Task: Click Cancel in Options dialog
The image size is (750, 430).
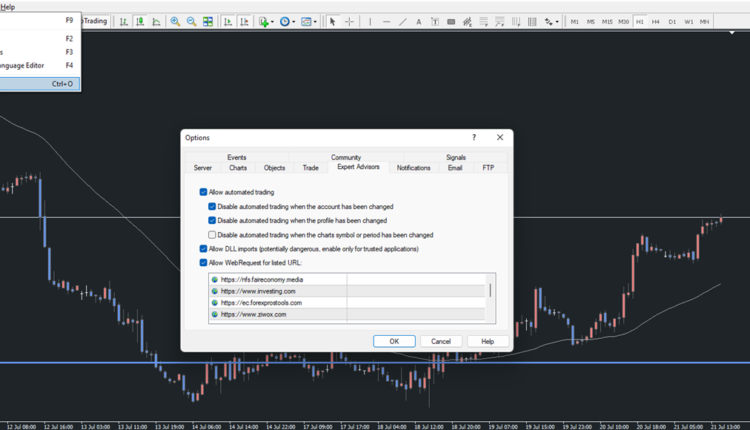Action: tap(441, 341)
